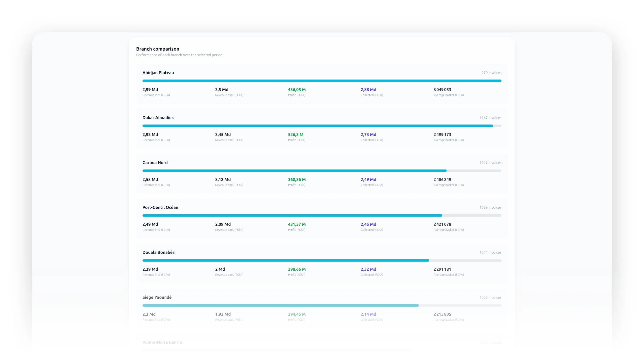Select the Port-Gentil Océan branch name
Image resolution: width=644 pixels, height=352 pixels.
(x=160, y=207)
